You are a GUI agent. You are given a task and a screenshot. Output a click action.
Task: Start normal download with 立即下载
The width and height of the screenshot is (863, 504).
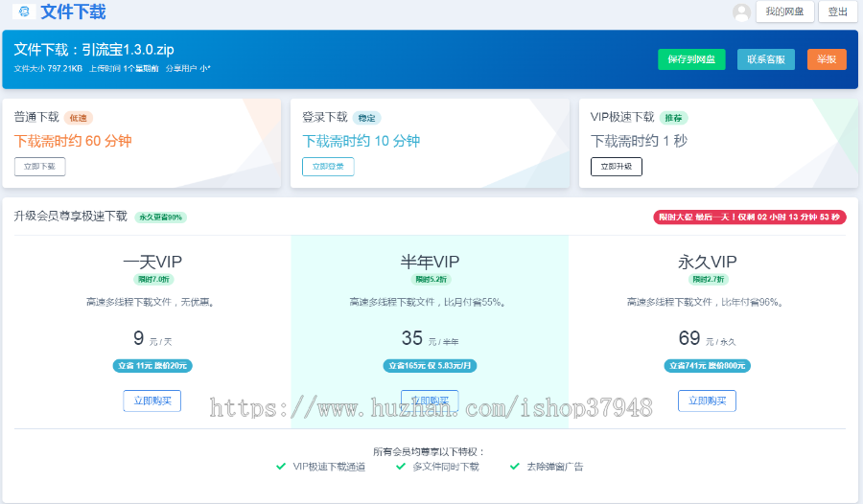click(x=39, y=166)
